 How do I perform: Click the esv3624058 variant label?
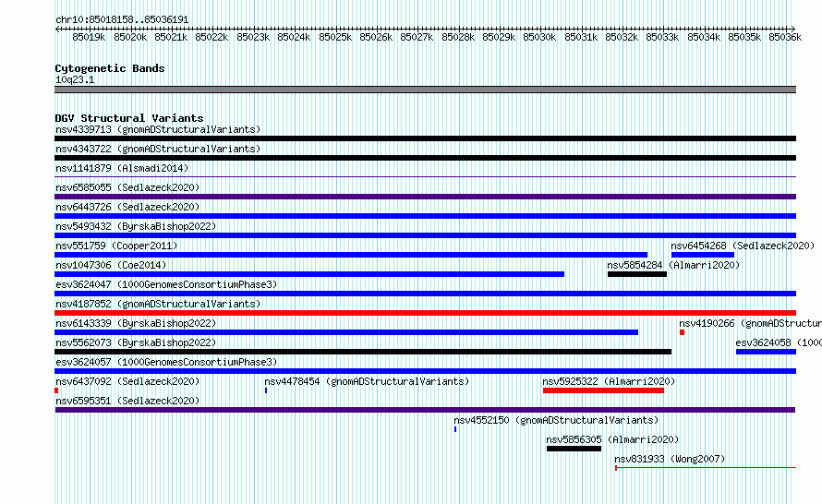779,342
